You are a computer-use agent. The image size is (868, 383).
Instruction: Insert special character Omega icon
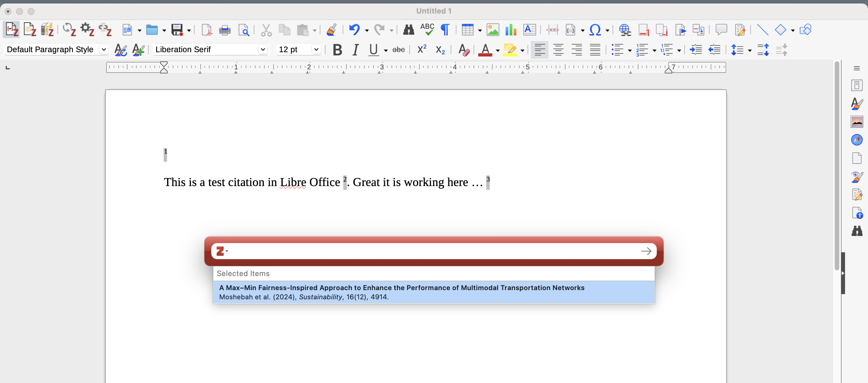point(595,30)
